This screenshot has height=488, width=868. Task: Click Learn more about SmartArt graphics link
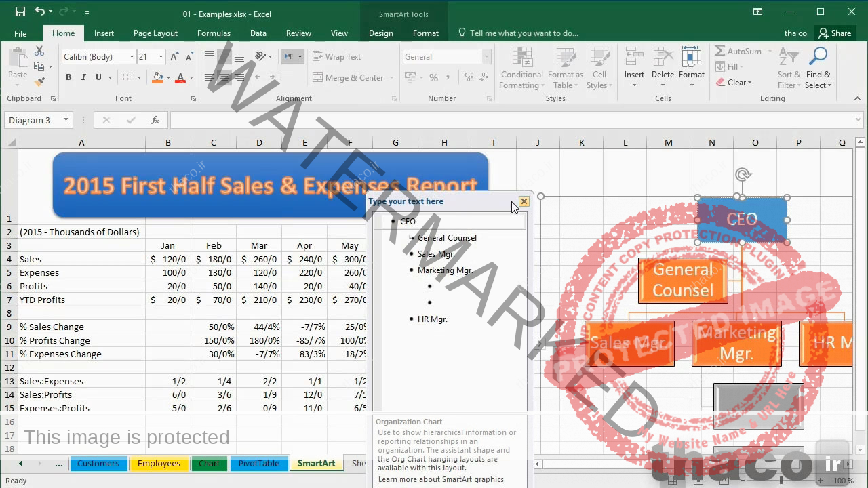441,479
